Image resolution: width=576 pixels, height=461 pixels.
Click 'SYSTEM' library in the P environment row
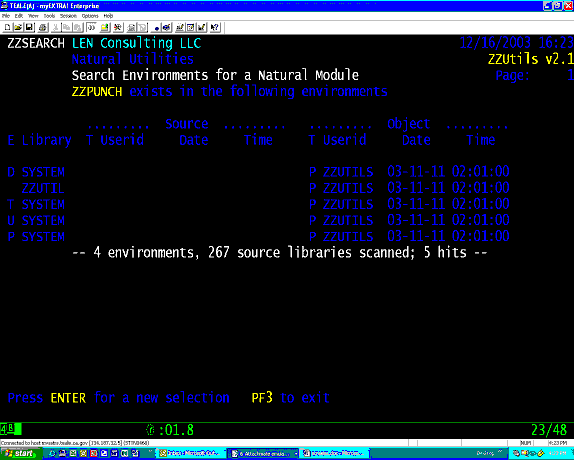[43, 237]
